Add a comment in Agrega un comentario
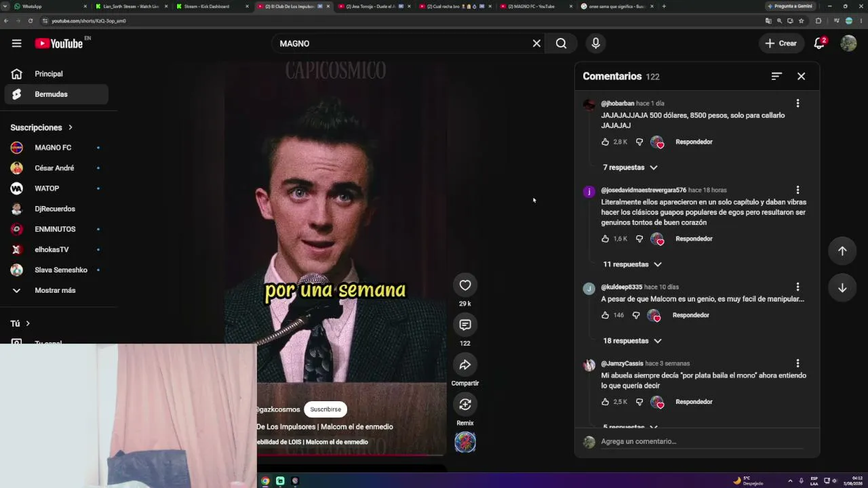This screenshot has height=488, width=868. coord(703,441)
